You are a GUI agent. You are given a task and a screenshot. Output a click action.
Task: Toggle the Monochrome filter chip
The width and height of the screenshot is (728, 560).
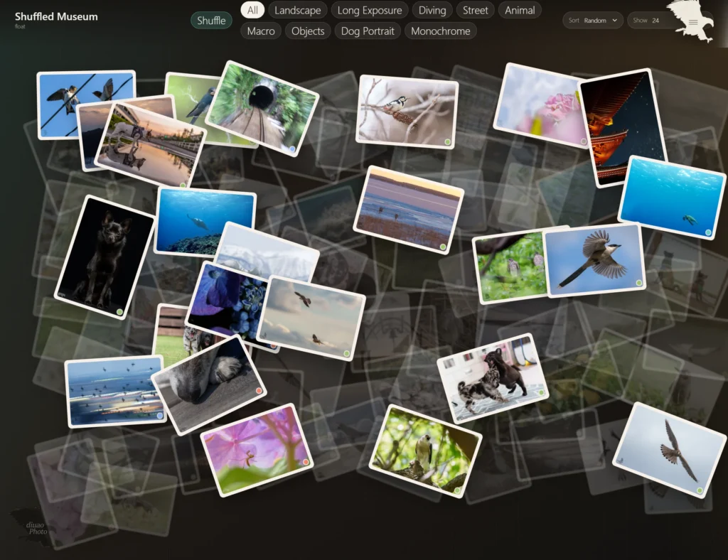tap(440, 31)
